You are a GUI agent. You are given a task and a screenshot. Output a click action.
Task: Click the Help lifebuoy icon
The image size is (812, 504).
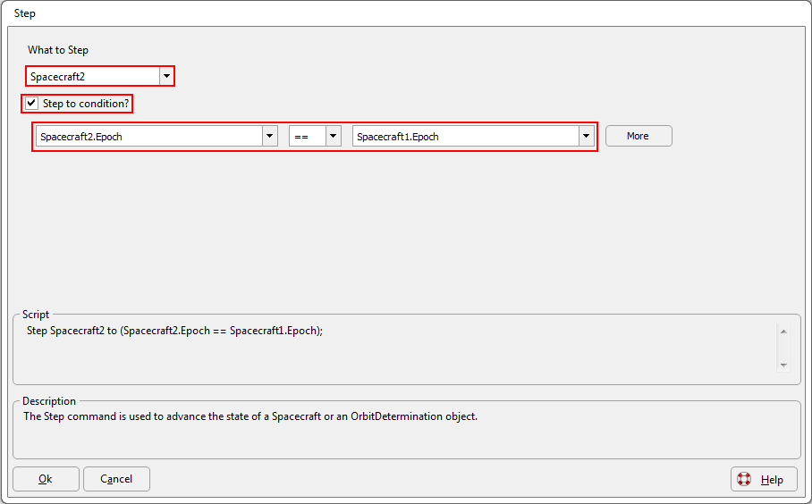click(x=744, y=479)
